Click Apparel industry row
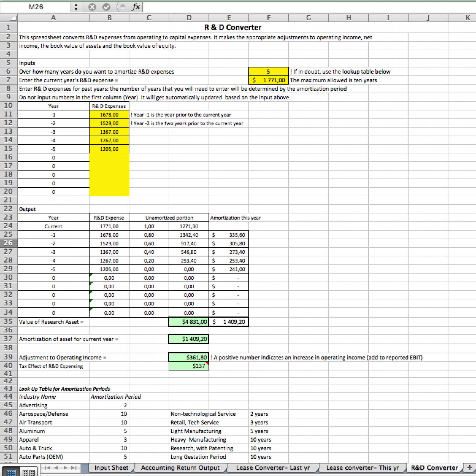Screen dimensions: 476x476 pos(29,440)
